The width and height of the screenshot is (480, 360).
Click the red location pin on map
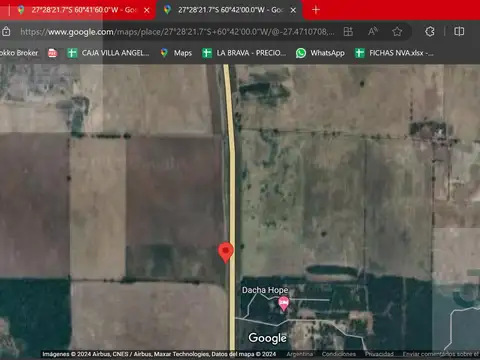tap(226, 253)
